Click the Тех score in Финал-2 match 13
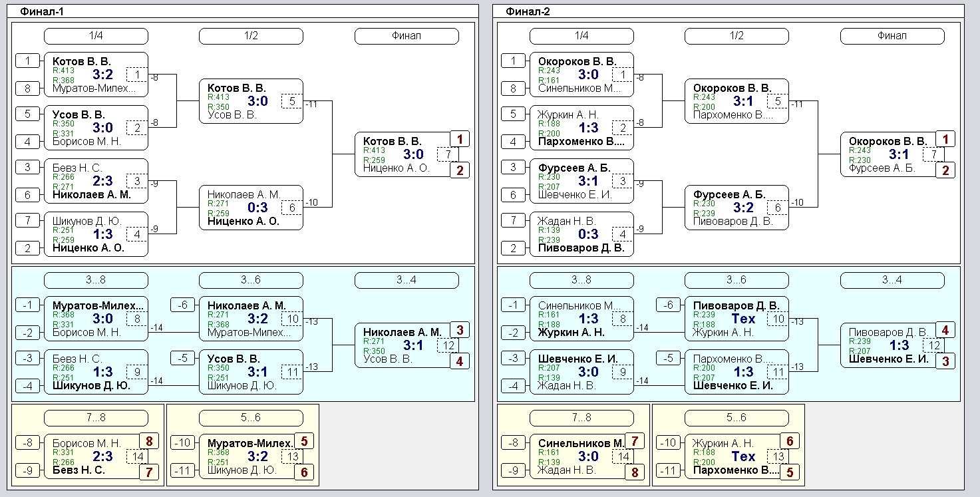 point(743,456)
